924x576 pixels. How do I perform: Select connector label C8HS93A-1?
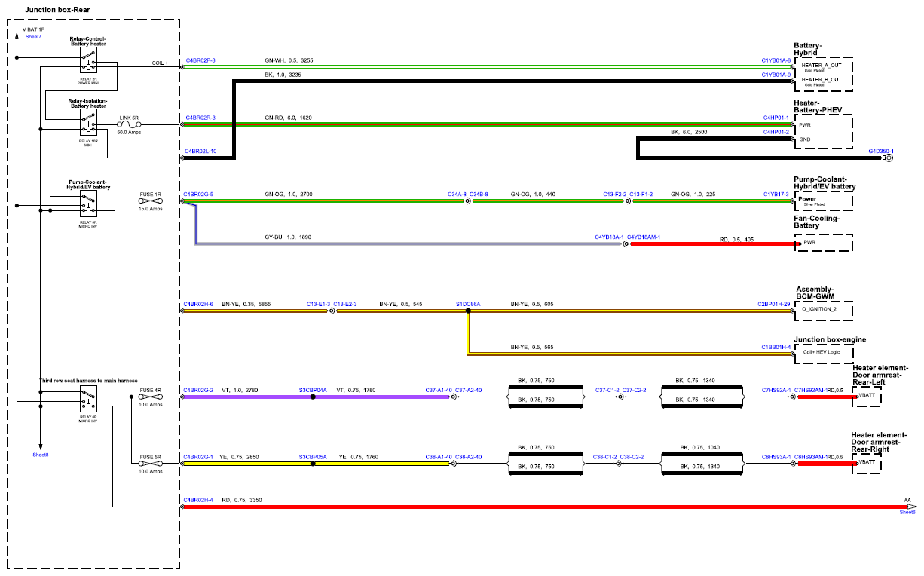(776, 457)
